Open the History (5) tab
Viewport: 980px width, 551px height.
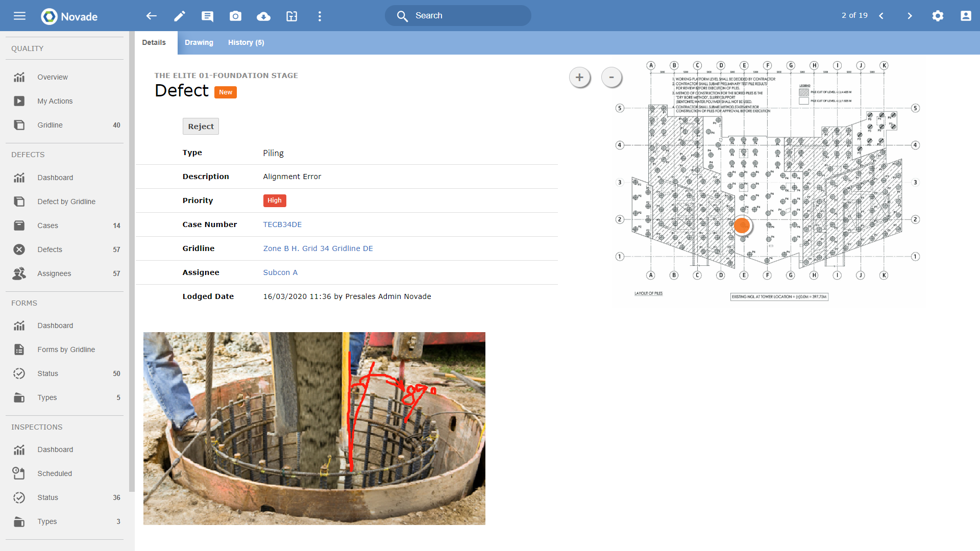point(246,42)
